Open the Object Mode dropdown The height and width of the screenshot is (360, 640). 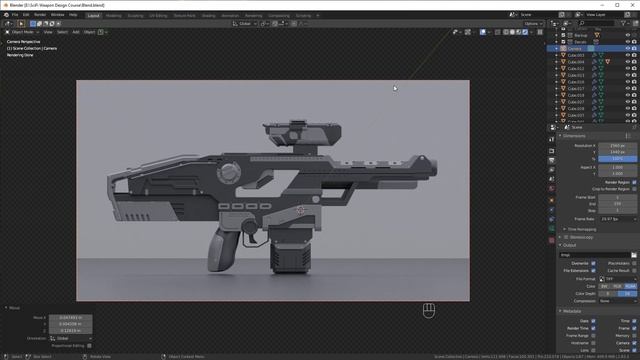click(22, 32)
